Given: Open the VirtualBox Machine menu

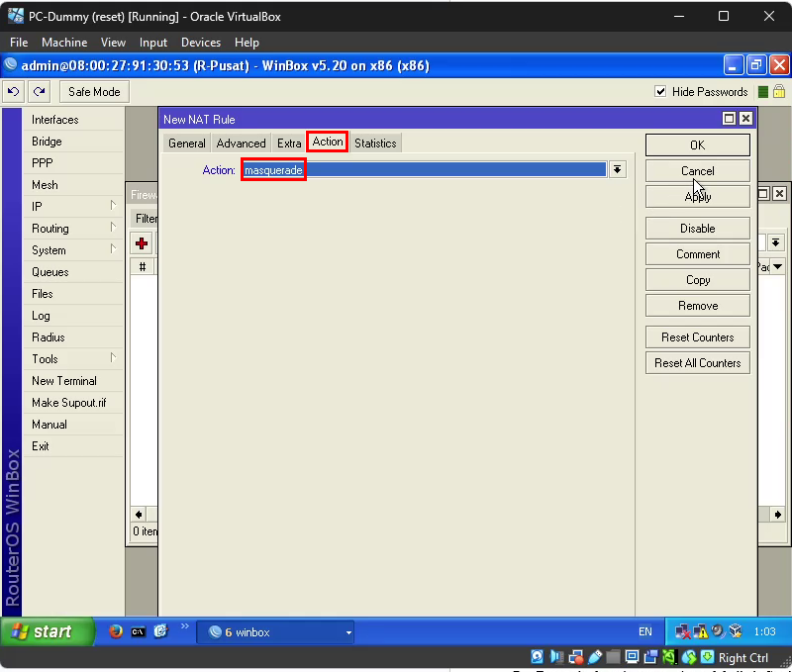Looking at the screenshot, I should [x=64, y=43].
